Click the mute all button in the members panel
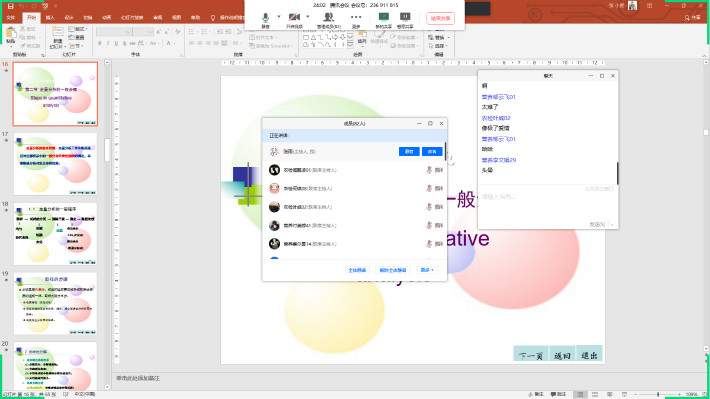Screen dimensions: 710x399 [x=357, y=270]
